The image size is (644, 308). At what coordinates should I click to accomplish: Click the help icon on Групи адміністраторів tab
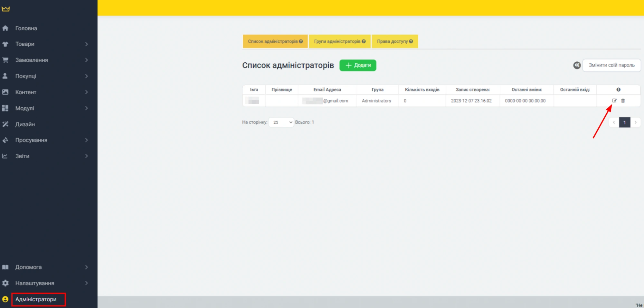click(364, 41)
